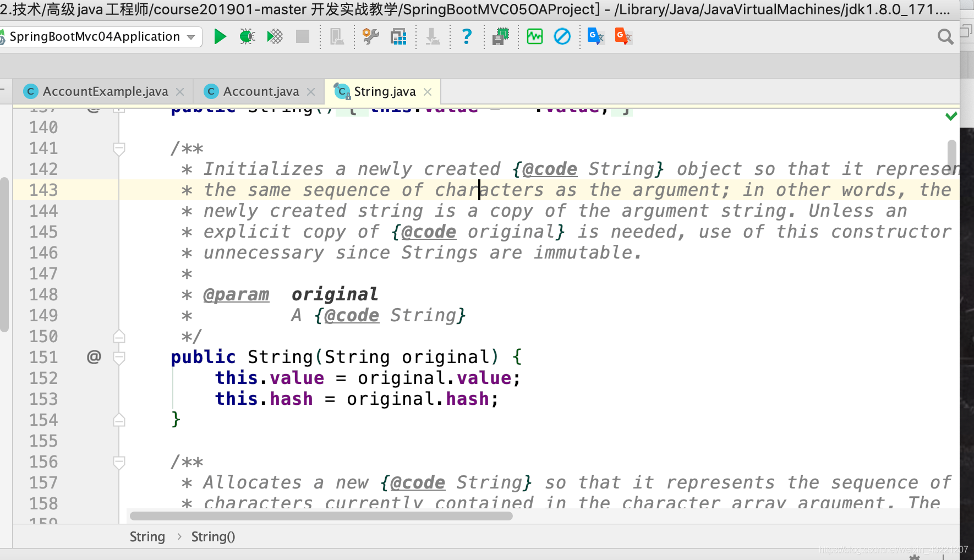Click the @param tag on line 148
Screen dimensions: 974x560
236,294
